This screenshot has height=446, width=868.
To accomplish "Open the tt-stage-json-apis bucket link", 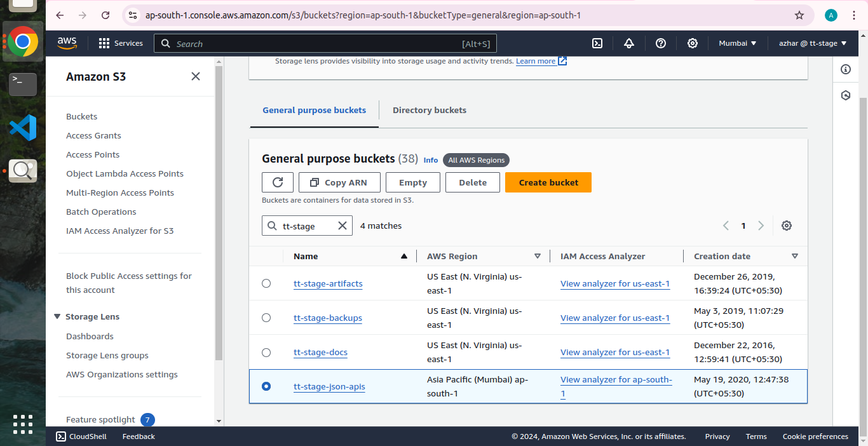I will click(x=329, y=386).
